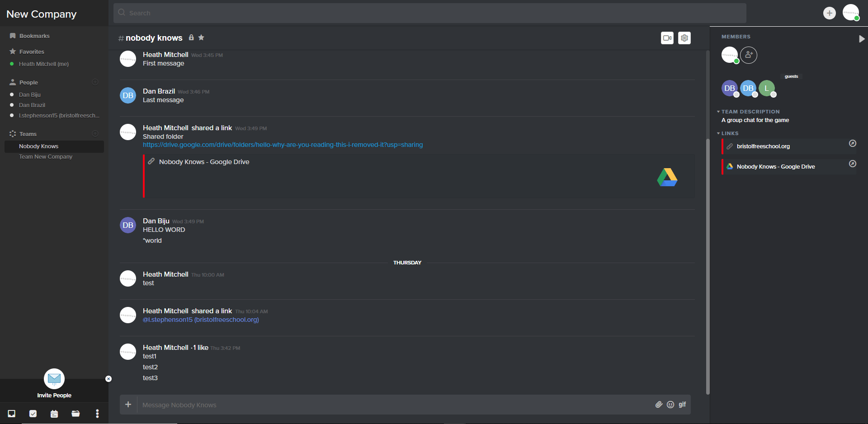Select Team New Company in sidebar

tap(46, 157)
